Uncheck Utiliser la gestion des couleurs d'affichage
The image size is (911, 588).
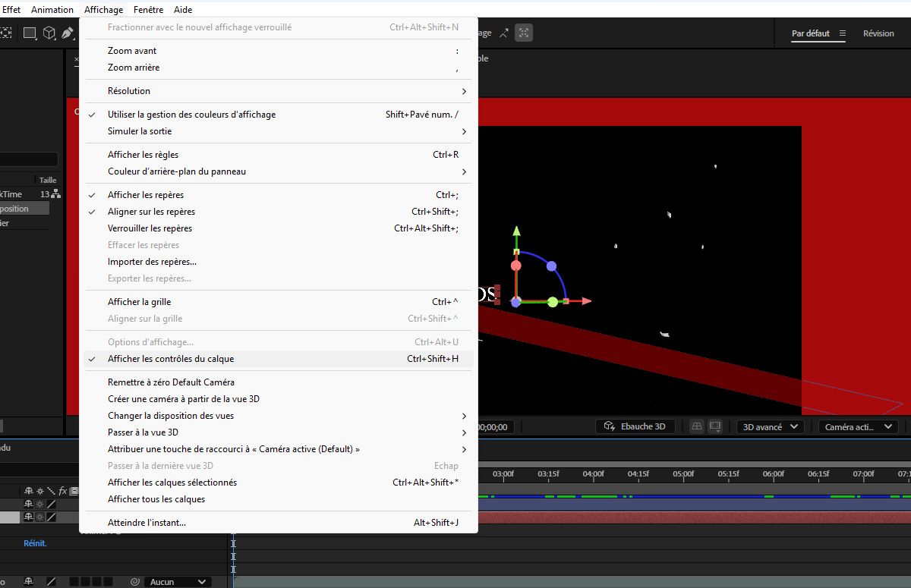[x=278, y=115]
